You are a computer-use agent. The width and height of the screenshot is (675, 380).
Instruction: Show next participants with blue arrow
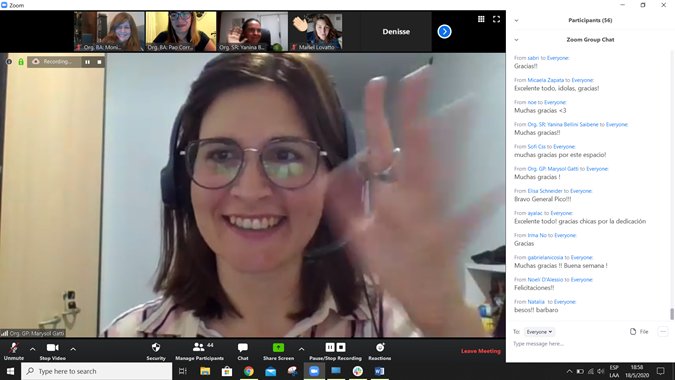point(444,31)
